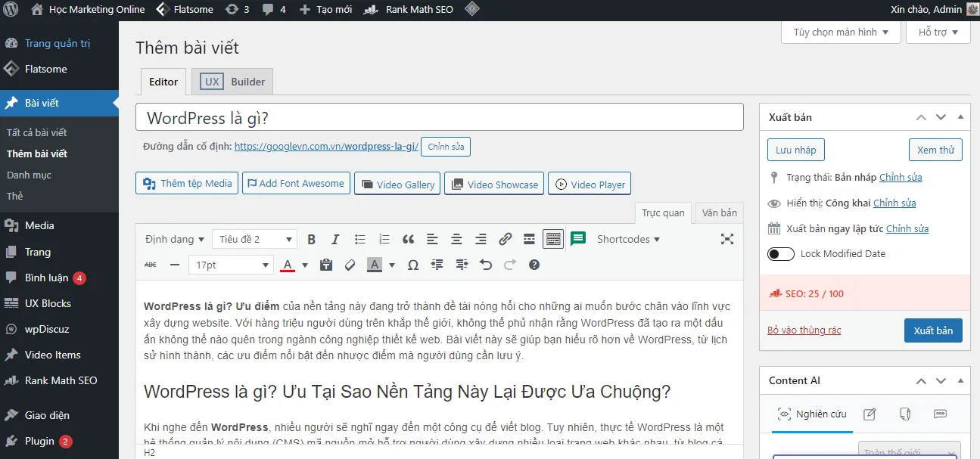Undo the last edit
Viewport: 980px width, 459px height.
coord(486,265)
